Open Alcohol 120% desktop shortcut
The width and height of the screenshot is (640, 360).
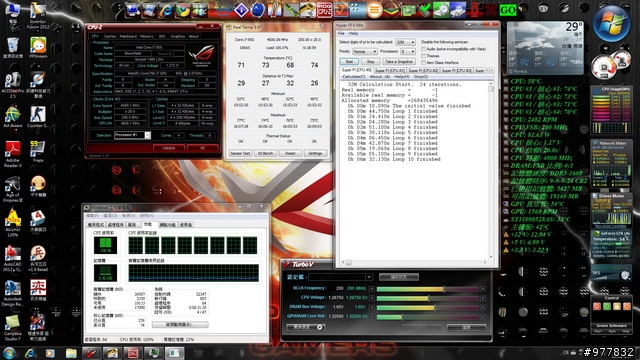[x=13, y=223]
